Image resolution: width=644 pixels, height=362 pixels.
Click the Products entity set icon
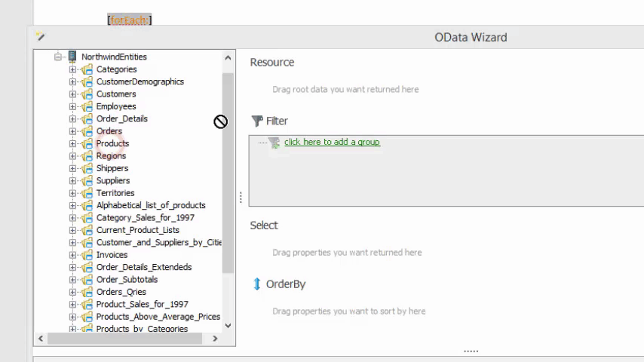[x=87, y=143]
